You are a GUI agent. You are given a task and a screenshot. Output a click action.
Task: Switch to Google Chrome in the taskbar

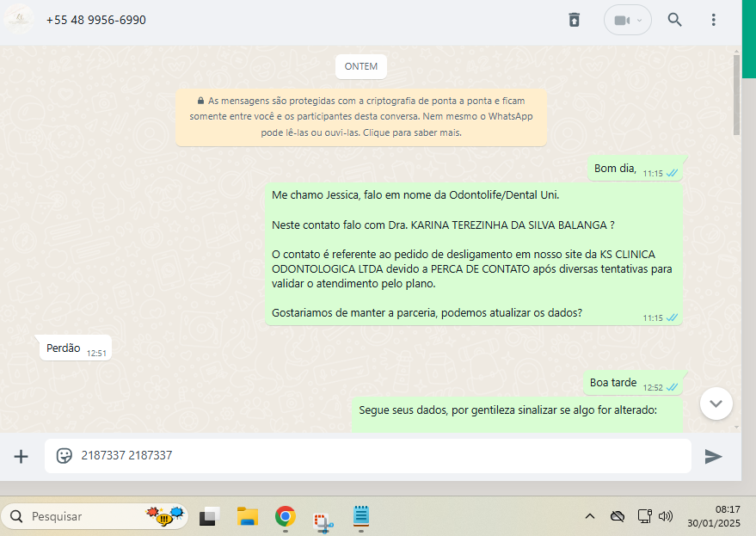pyautogui.click(x=286, y=517)
